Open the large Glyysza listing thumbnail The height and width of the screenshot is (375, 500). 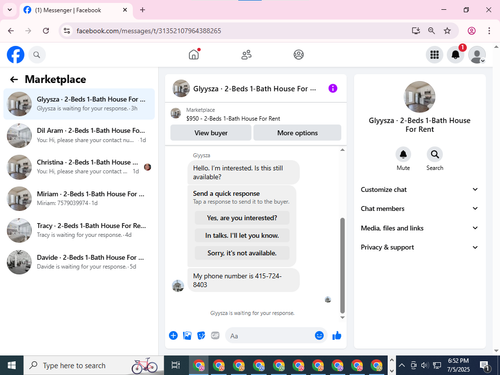419,97
